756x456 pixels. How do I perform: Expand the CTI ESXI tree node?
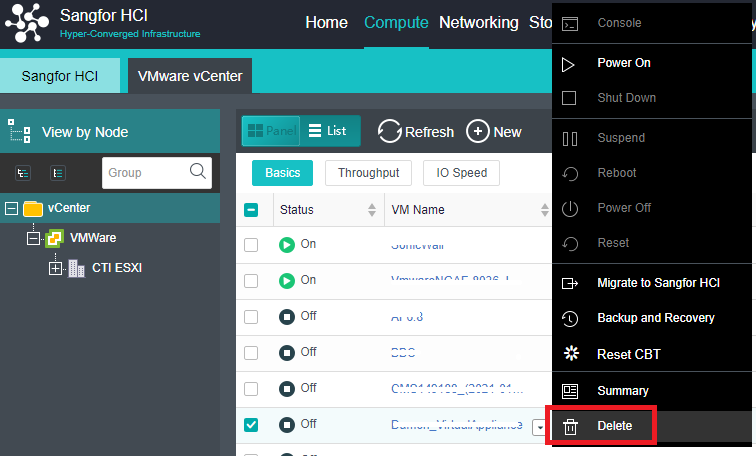point(56,269)
